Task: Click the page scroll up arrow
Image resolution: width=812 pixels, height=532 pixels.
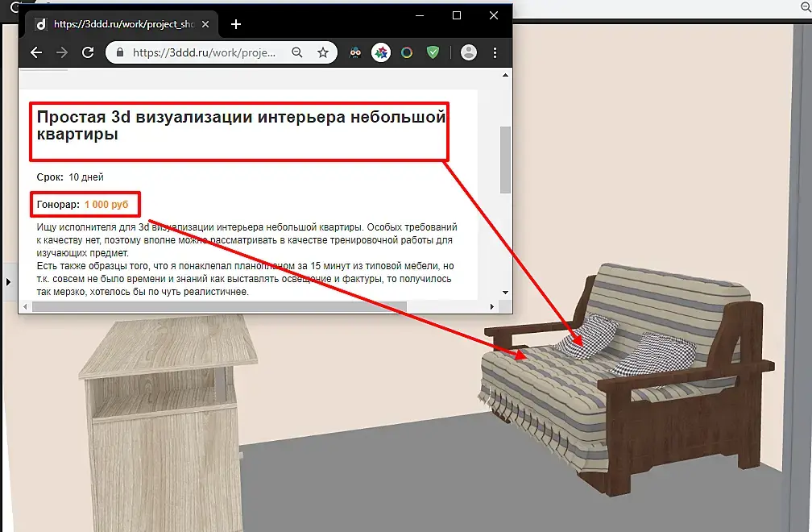Action: point(505,75)
